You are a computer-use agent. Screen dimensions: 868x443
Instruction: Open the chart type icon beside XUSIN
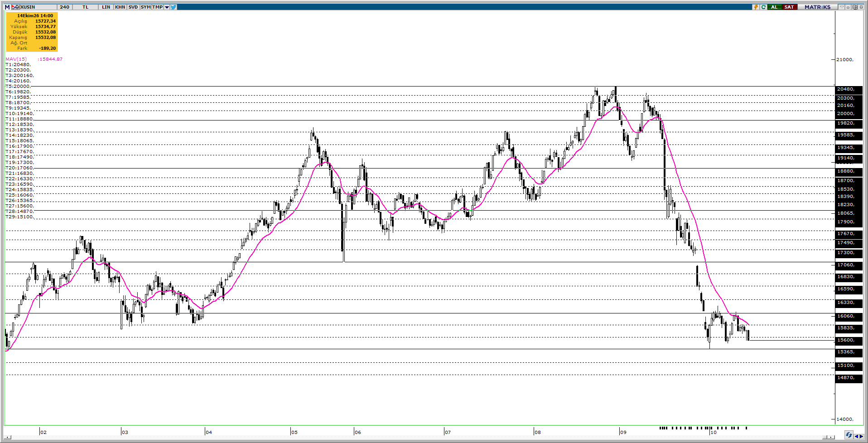coord(15,7)
